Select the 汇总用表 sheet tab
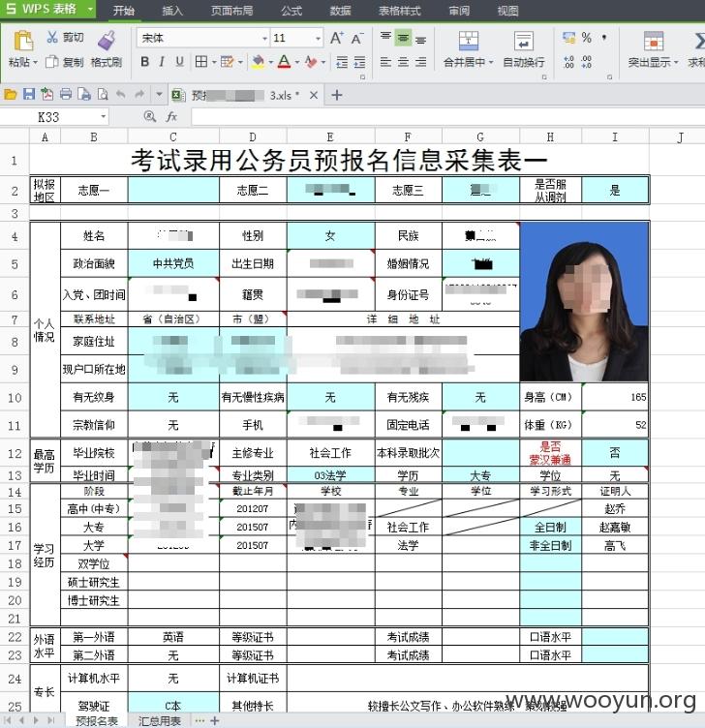 [159, 720]
